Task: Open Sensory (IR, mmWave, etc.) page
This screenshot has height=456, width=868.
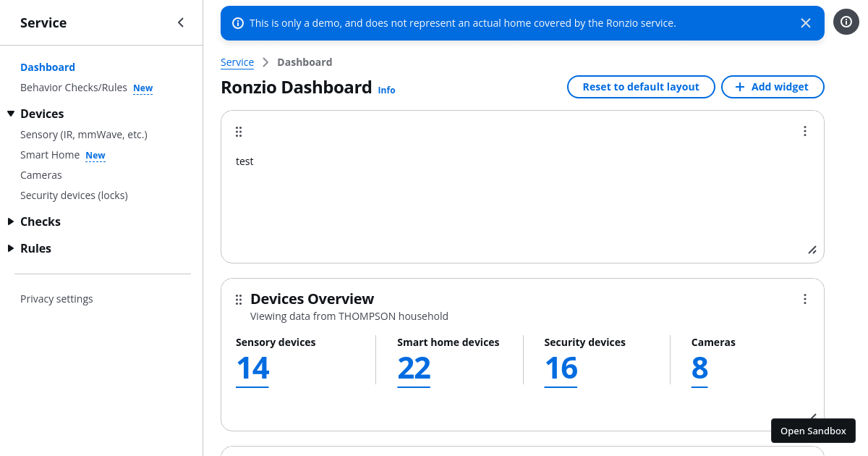Action: [x=84, y=135]
